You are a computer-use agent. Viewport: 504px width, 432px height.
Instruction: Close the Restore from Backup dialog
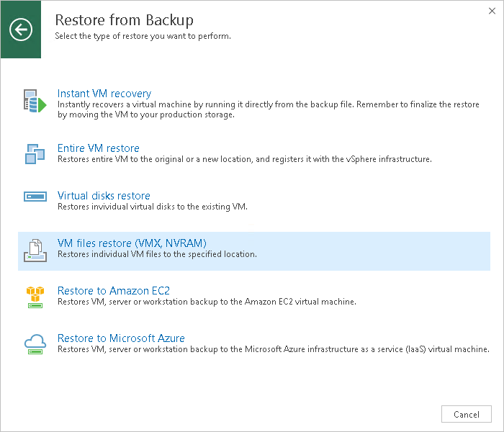(x=491, y=10)
